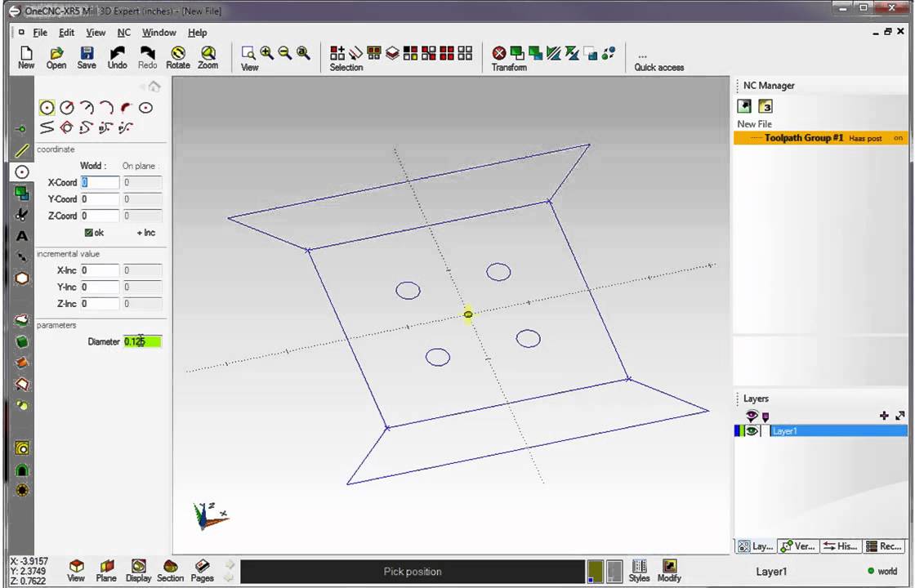Switch to the Ver... tab

[x=798, y=546]
